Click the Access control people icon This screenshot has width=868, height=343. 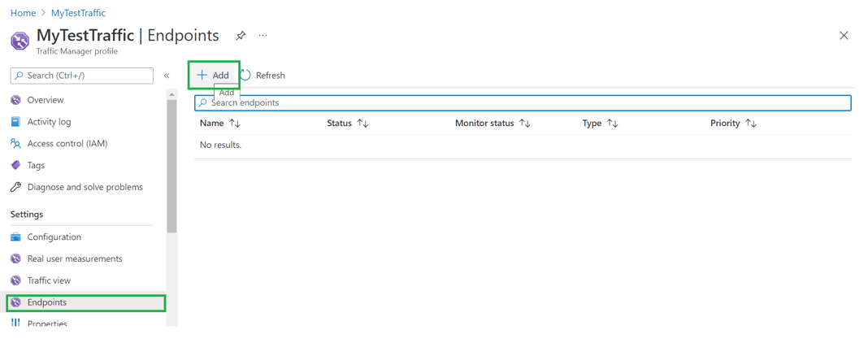16,144
